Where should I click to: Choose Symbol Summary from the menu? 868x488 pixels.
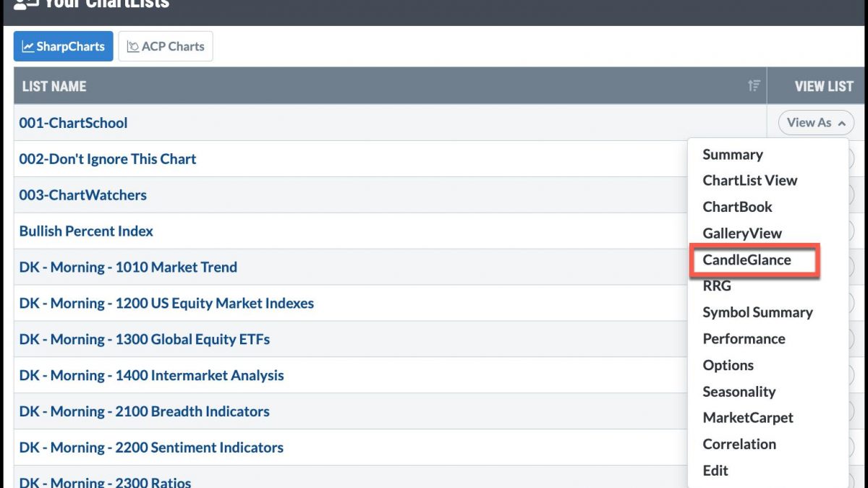(757, 312)
